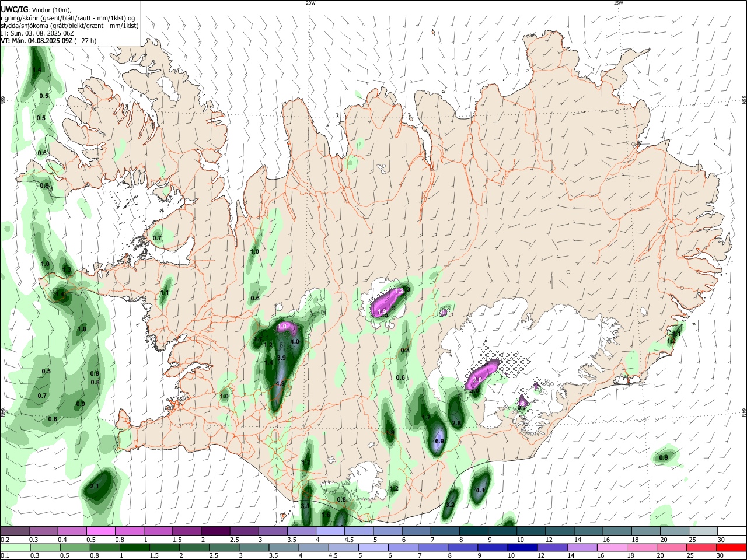747x560 pixels.
Task: Click the 4.0 precipitation value on map
Action: pyautogui.click(x=295, y=341)
